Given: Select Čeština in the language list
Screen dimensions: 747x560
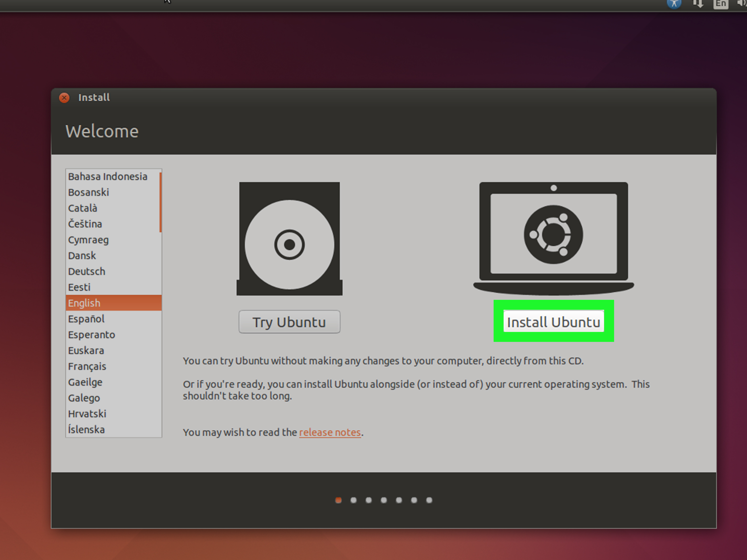Looking at the screenshot, I should pyautogui.click(x=85, y=224).
